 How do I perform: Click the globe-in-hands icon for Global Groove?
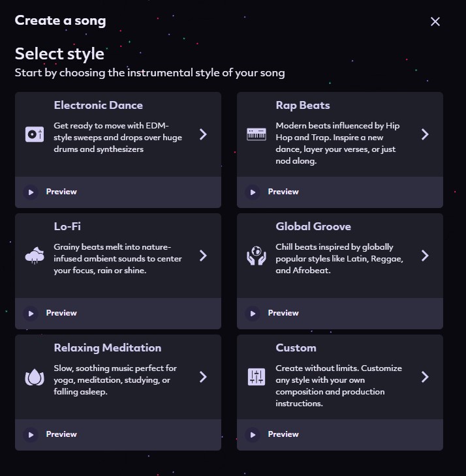click(256, 256)
